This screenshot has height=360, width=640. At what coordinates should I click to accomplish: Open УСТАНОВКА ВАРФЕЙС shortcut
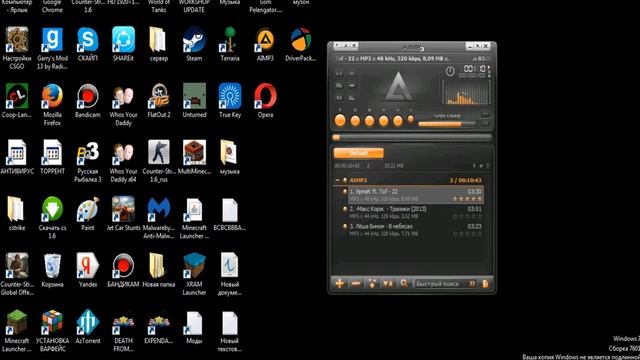click(52, 331)
